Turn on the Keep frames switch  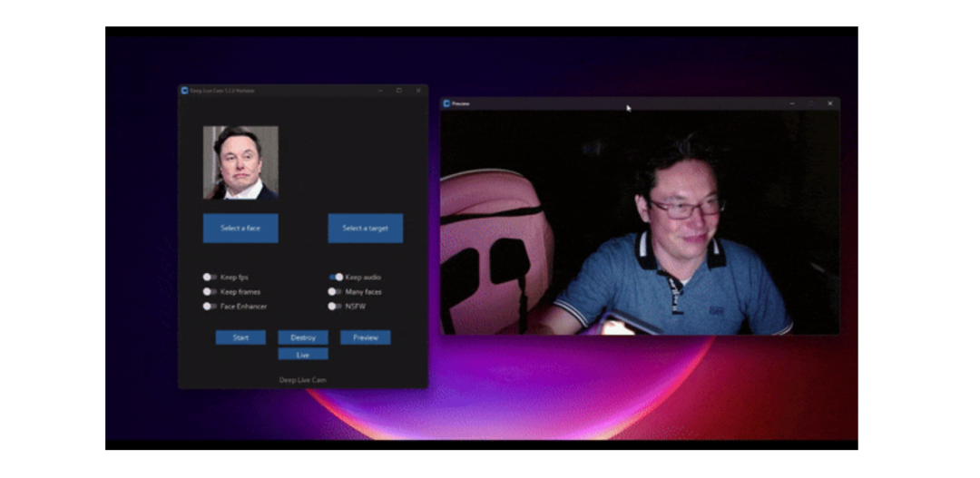210,292
